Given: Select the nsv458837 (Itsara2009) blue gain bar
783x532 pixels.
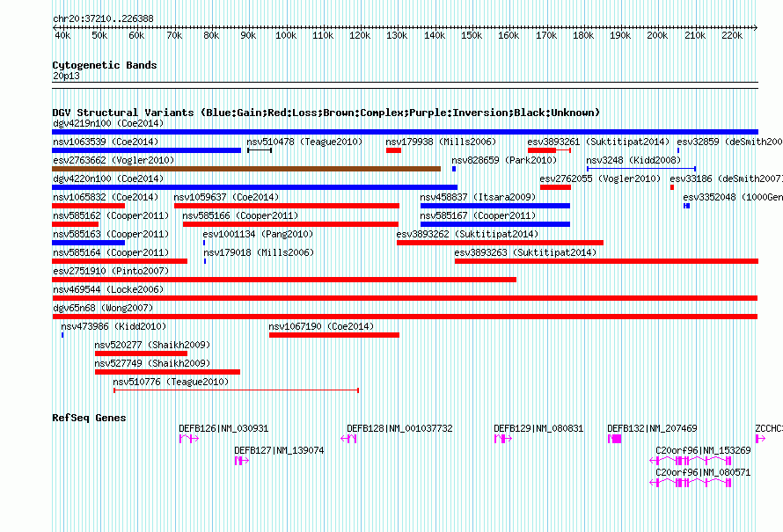Looking at the screenshot, I should click(494, 206).
